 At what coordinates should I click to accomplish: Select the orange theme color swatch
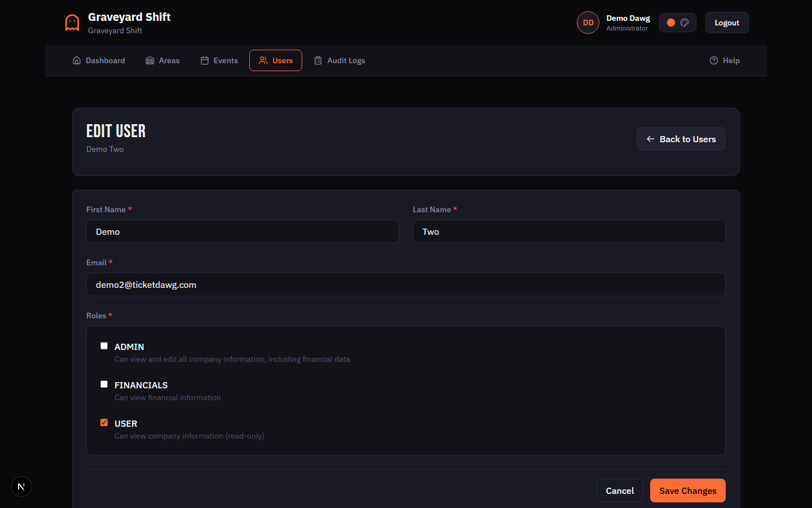pyautogui.click(x=671, y=22)
